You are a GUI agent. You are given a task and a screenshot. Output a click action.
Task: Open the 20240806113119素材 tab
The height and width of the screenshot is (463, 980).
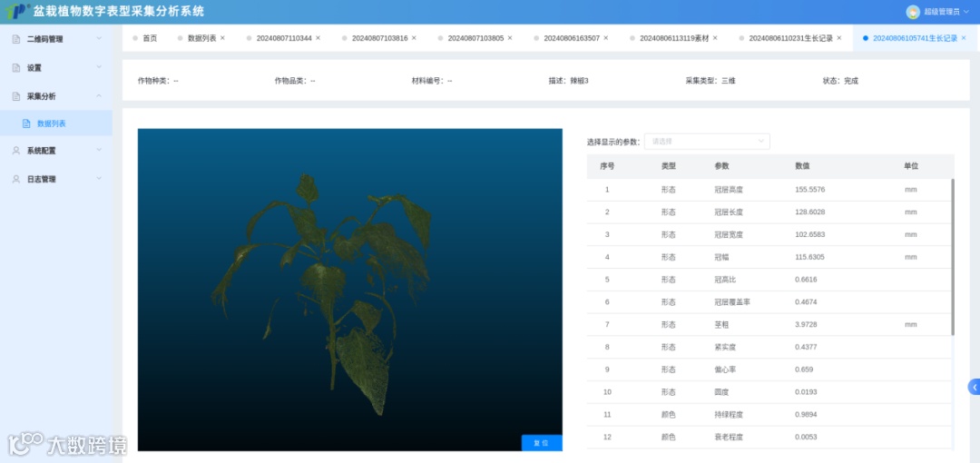(674, 38)
